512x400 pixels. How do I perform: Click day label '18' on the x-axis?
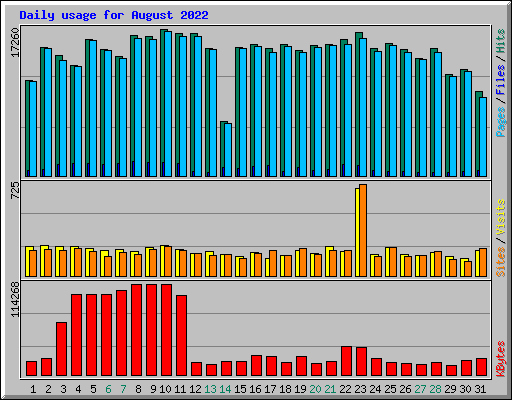point(285,389)
